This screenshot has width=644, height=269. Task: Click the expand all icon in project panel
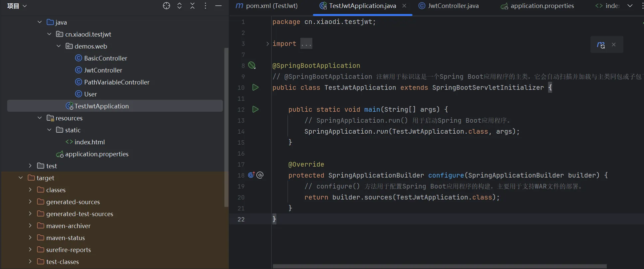(179, 6)
